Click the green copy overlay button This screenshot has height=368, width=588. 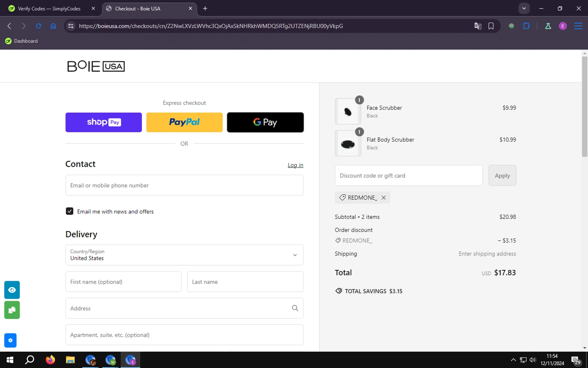(x=12, y=310)
